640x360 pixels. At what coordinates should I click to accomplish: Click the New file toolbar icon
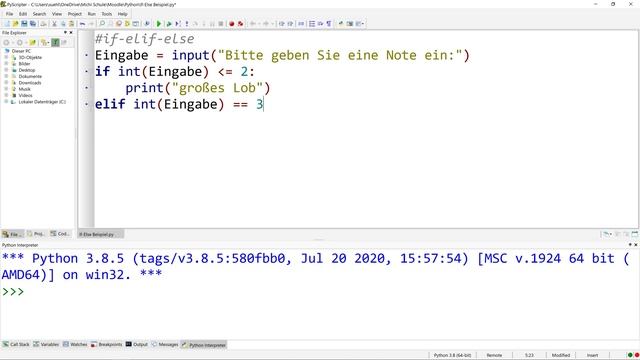coord(7,24)
